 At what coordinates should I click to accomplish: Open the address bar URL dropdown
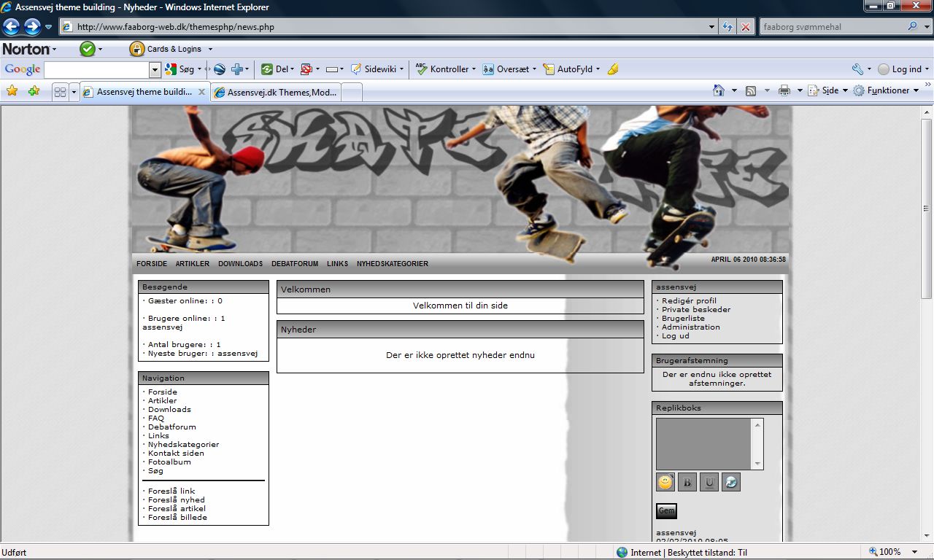point(712,27)
